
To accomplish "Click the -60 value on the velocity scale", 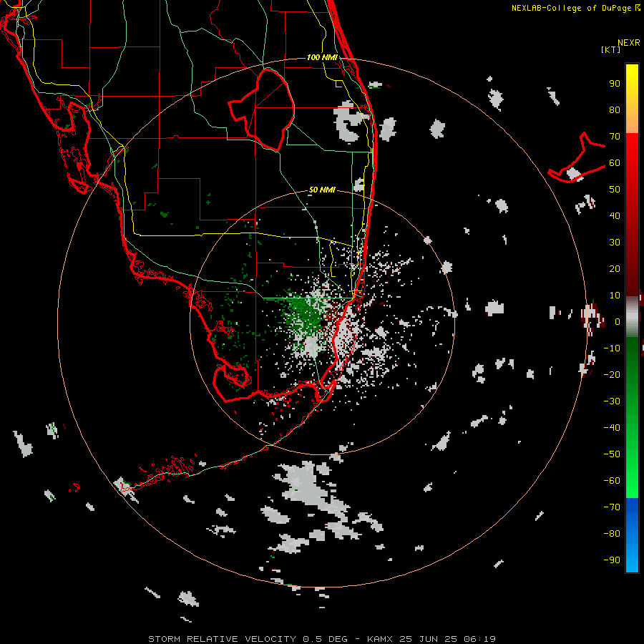I will (x=612, y=481).
